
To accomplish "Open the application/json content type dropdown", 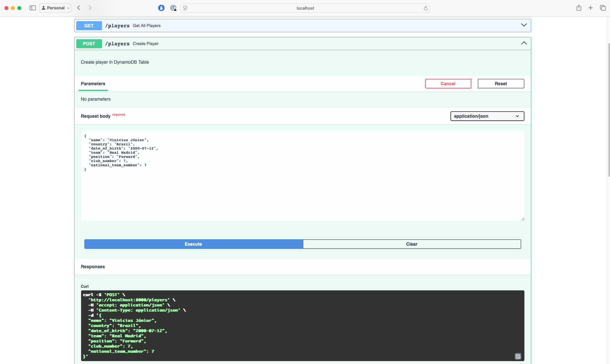I will (487, 116).
